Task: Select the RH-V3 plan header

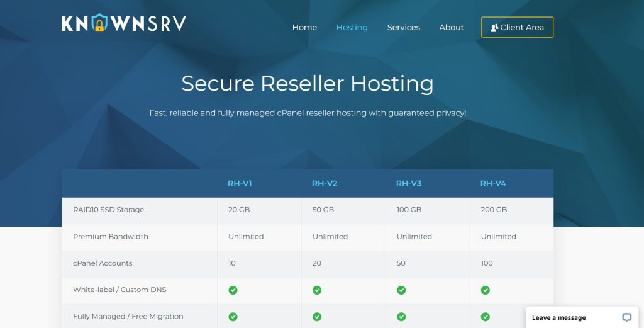Action: pos(409,184)
